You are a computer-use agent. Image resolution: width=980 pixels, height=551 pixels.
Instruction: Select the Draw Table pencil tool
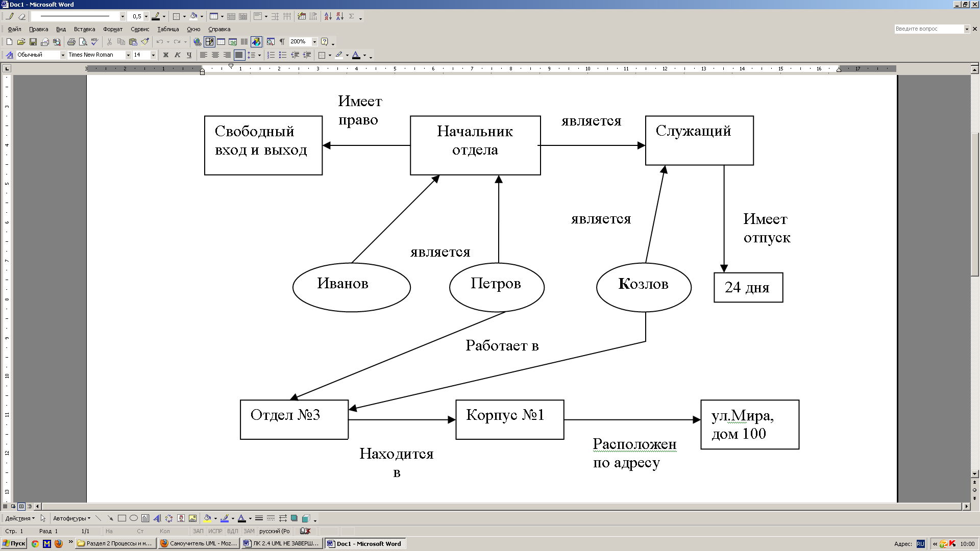(x=10, y=16)
